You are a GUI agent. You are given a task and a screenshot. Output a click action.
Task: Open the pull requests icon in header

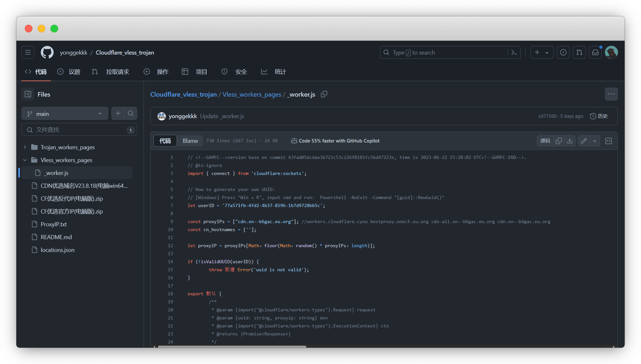coord(579,52)
